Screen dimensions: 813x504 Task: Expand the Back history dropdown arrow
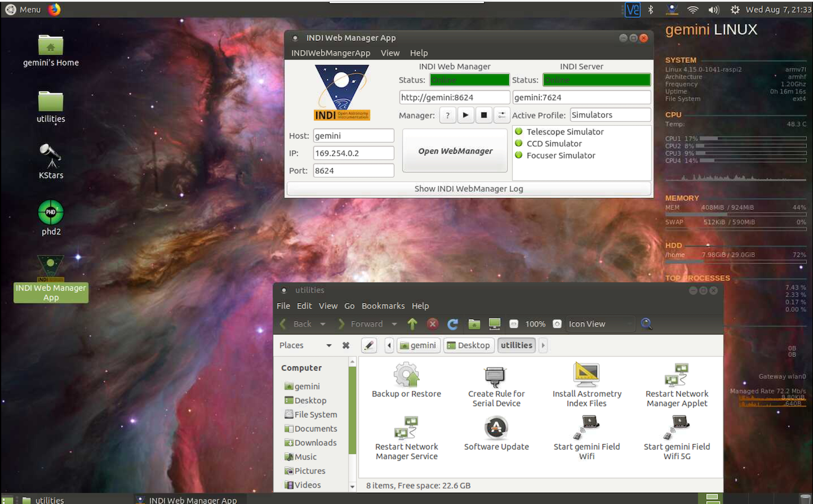tap(323, 324)
